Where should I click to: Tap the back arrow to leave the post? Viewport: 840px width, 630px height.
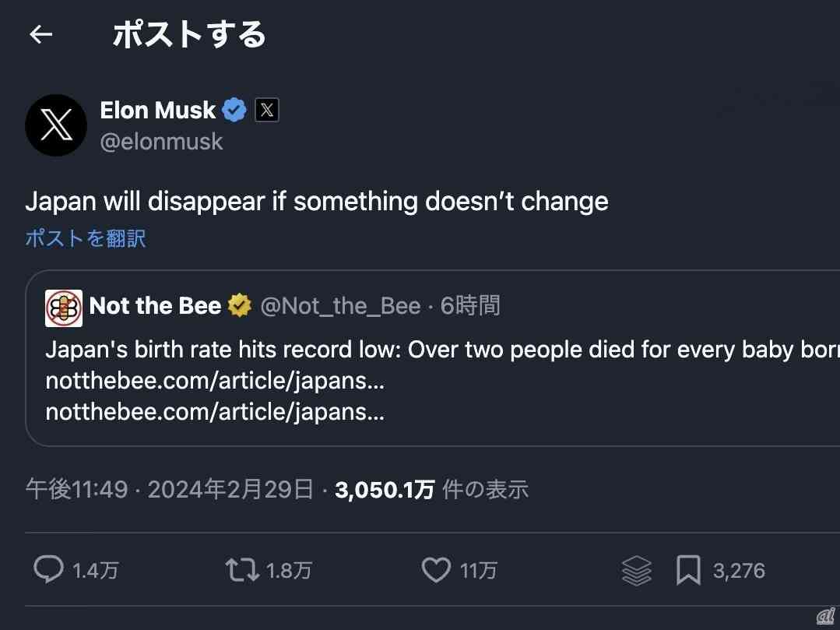point(40,33)
